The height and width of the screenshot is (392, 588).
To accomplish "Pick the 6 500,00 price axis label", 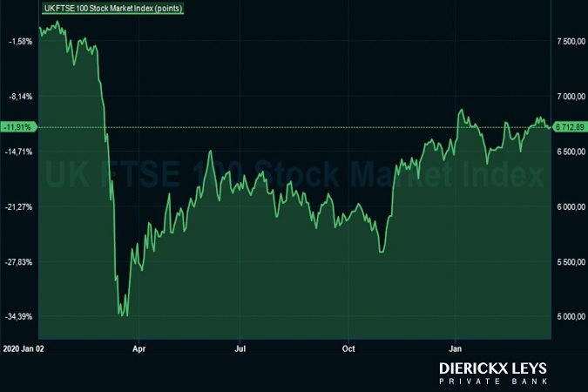I will (570, 152).
